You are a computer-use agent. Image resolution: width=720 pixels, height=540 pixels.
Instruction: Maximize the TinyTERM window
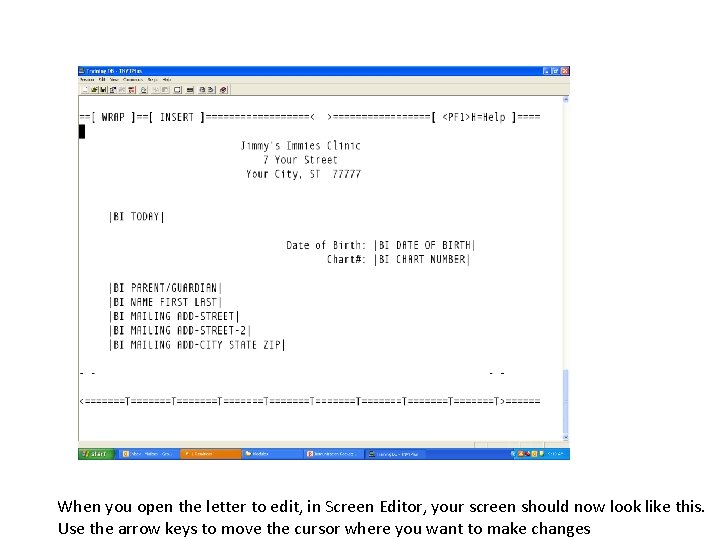[556, 71]
